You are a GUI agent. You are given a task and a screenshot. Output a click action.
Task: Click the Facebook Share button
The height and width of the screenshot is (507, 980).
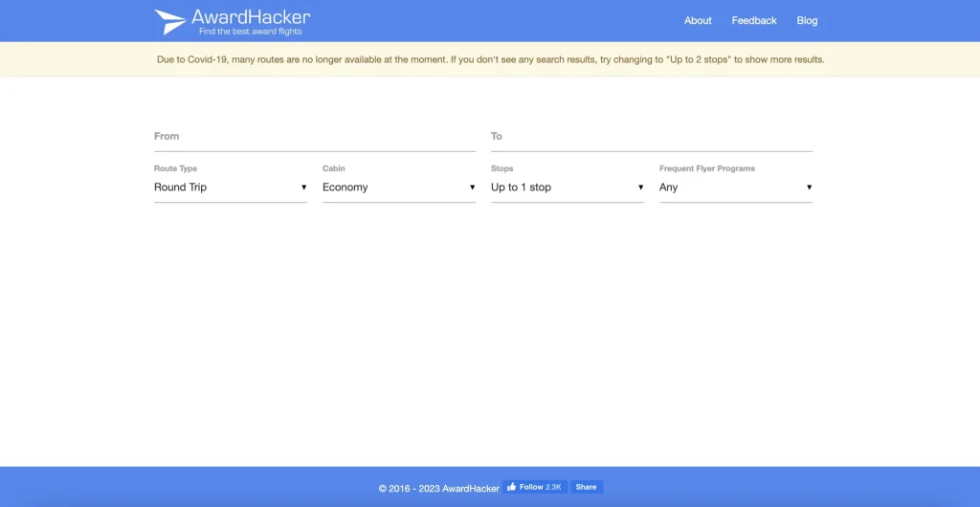(587, 487)
